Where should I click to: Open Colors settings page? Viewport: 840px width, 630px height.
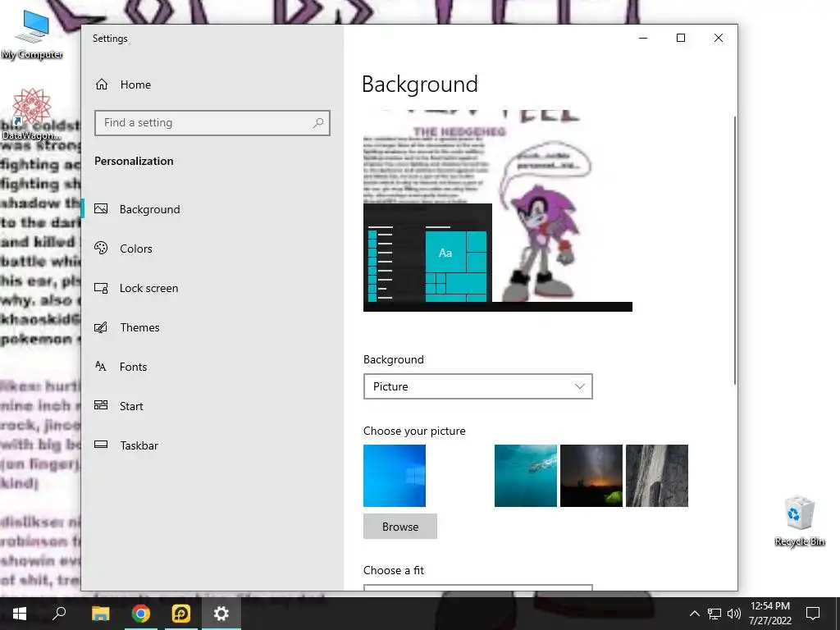pos(212,249)
